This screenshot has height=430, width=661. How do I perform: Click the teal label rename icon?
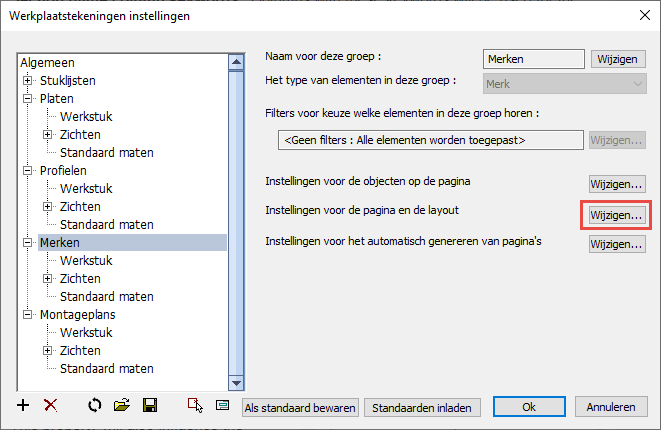[222, 406]
